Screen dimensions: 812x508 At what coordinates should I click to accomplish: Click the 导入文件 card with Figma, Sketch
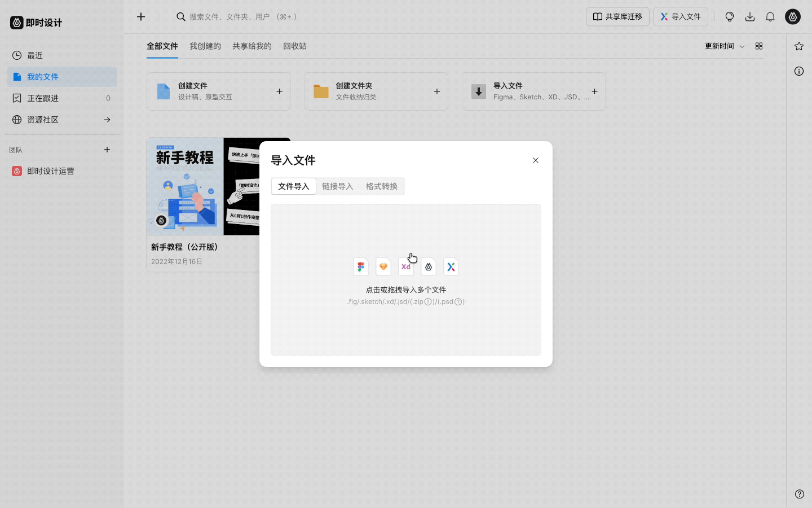point(534,91)
